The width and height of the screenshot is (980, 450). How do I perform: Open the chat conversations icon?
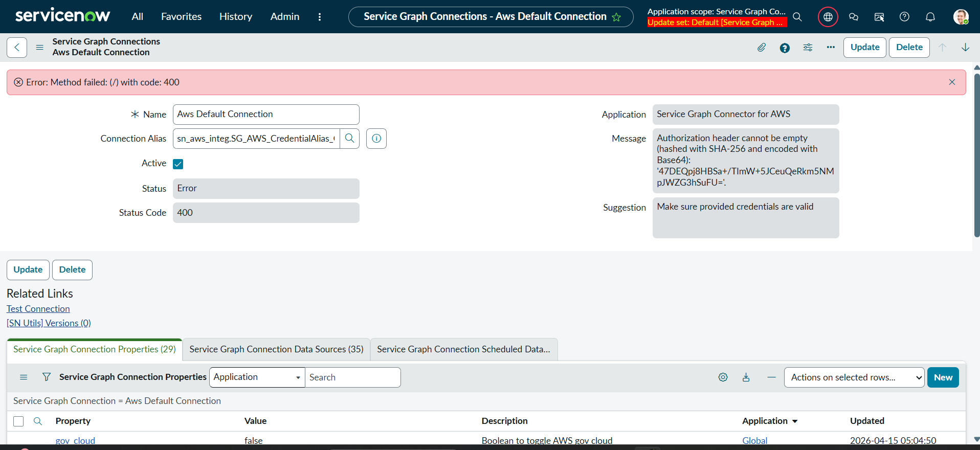pos(854,17)
